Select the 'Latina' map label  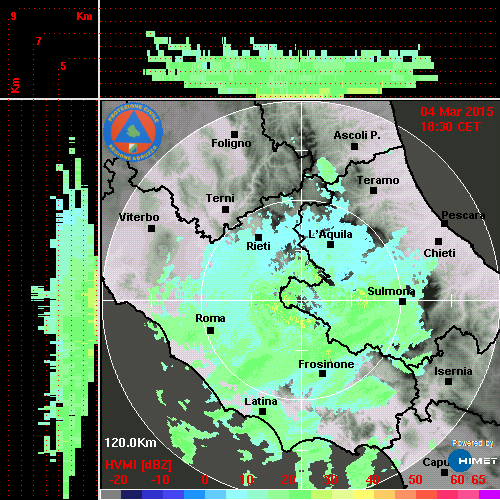click(261, 402)
